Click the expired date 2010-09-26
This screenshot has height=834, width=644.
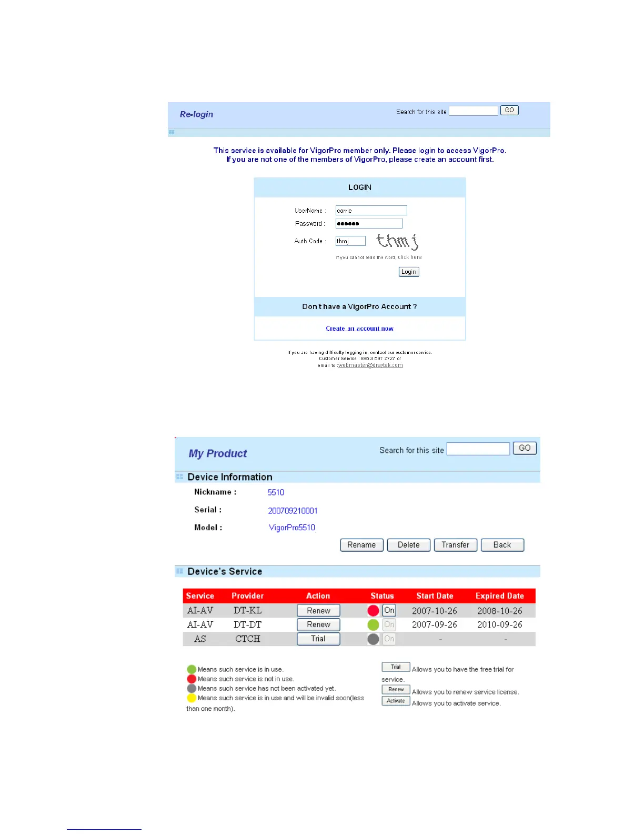[500, 624]
